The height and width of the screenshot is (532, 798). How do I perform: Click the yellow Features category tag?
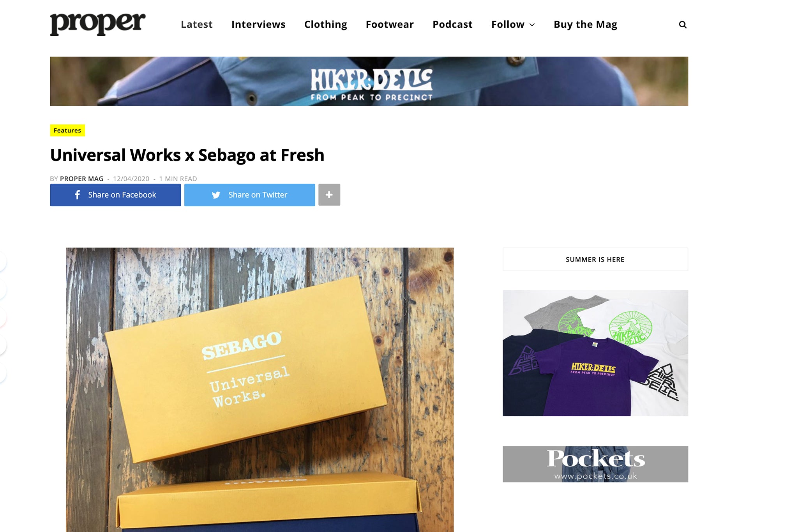coord(67,131)
